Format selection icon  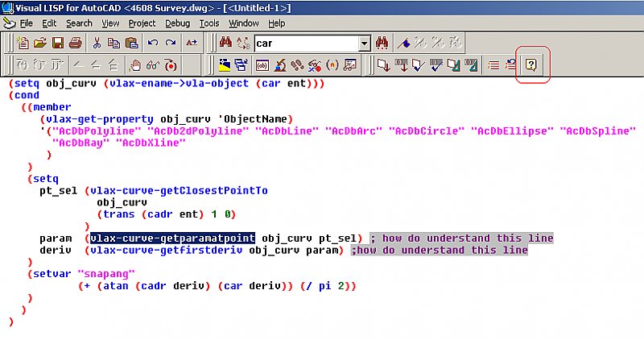[471, 65]
